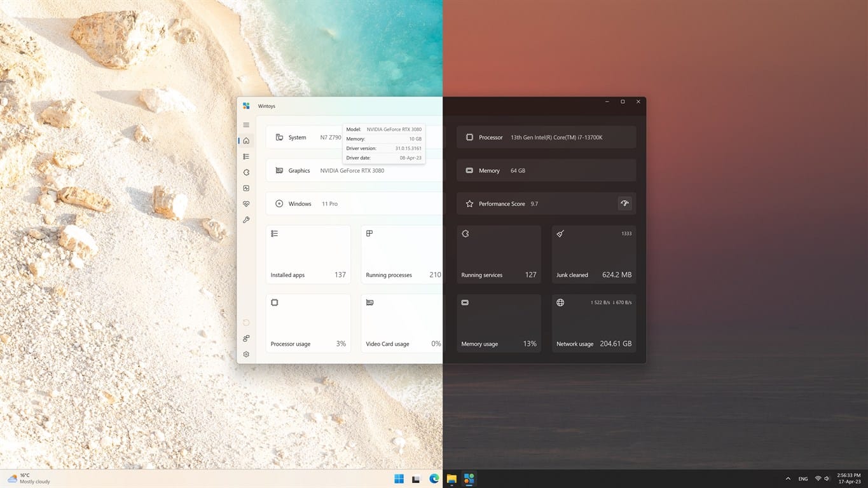Open the Health section in the sidebar
The width and height of the screenshot is (868, 488).
pyautogui.click(x=246, y=204)
